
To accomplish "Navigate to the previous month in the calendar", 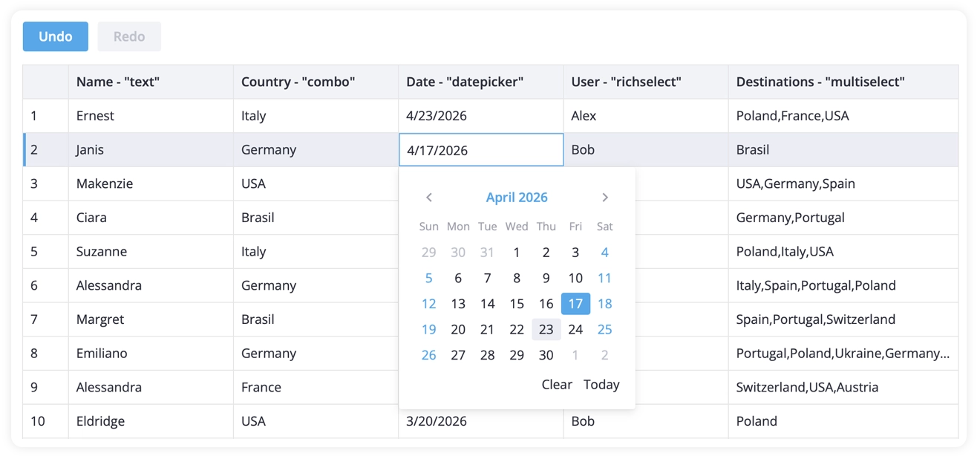I will pyautogui.click(x=429, y=197).
